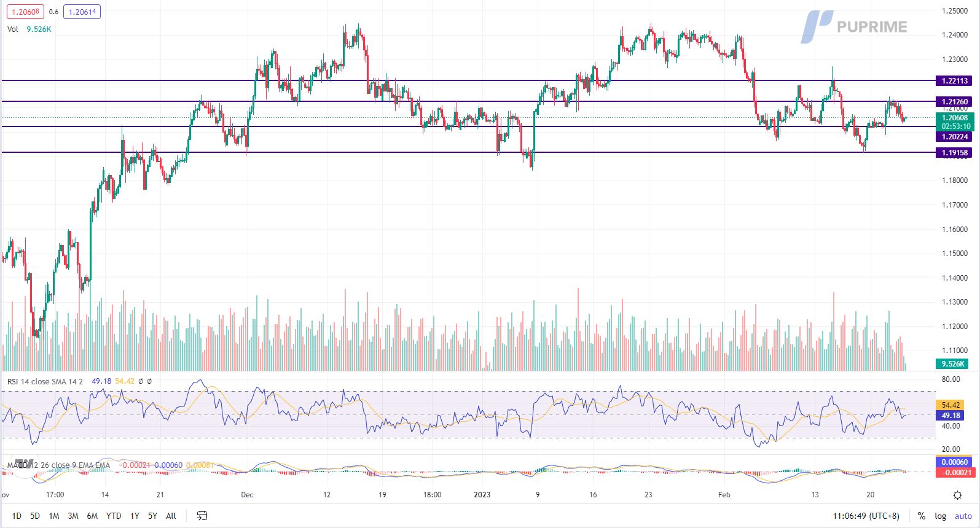Viewport: 980px width, 528px height.
Task: Select the 1M time range
Action: [54, 516]
